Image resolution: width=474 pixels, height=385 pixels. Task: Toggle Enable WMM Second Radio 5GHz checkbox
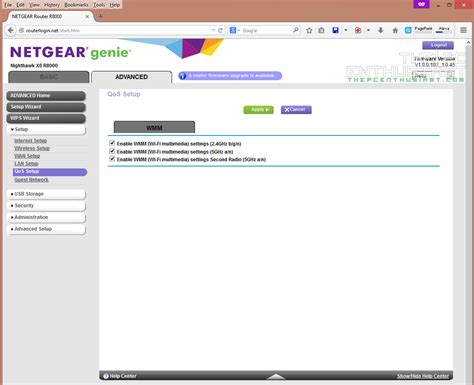pos(112,159)
